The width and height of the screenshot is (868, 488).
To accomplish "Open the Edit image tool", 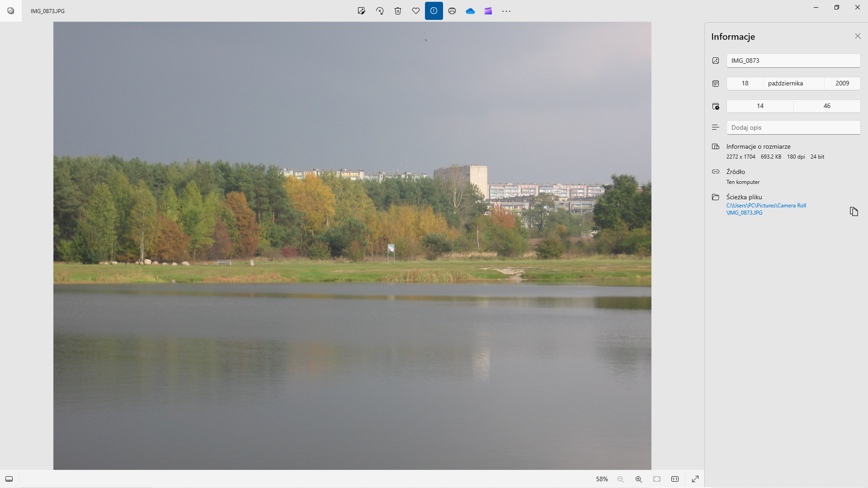I will pyautogui.click(x=361, y=11).
